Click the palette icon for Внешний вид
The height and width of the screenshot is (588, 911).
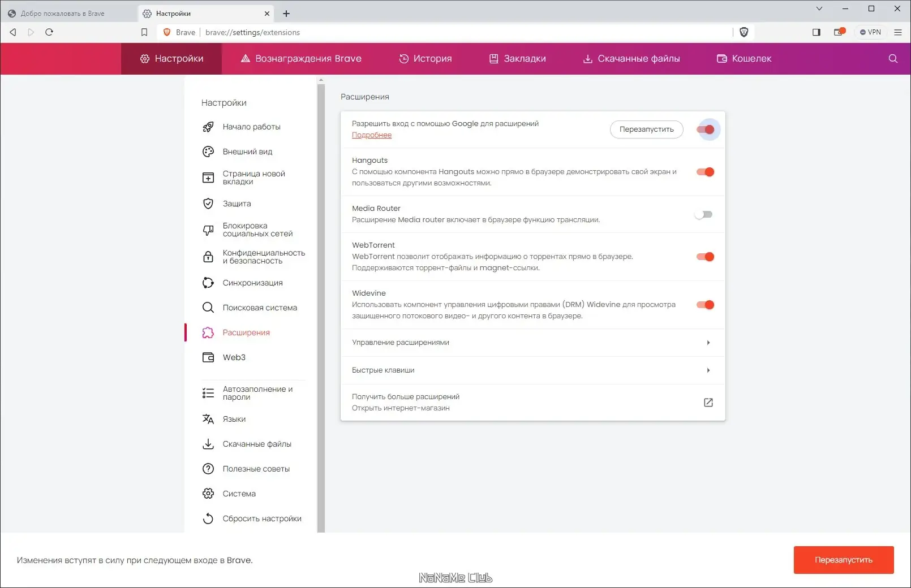[208, 152]
